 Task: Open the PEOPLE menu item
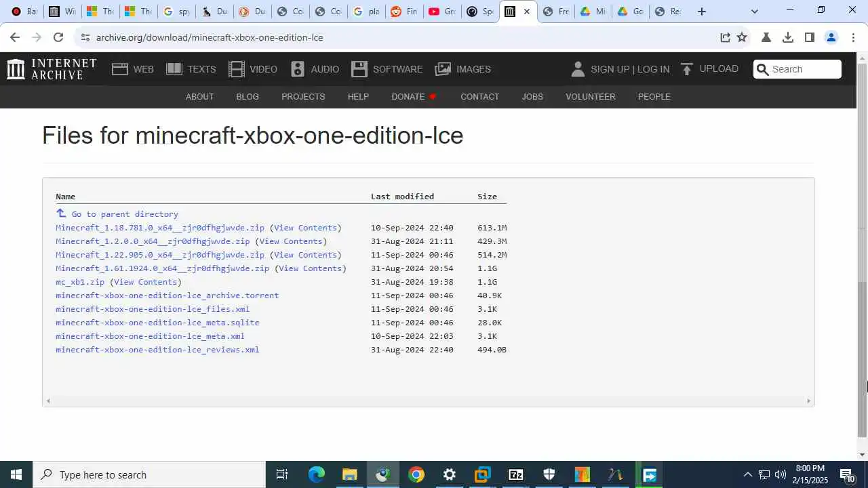654,96
